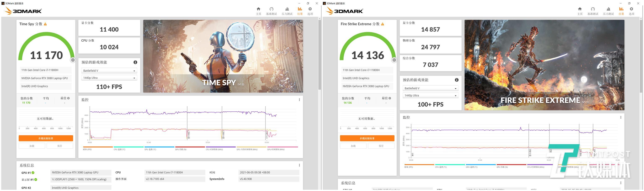The image size is (644, 191).
Task: Click info icon above 110+ FPS estimate
Action: tap(135, 62)
